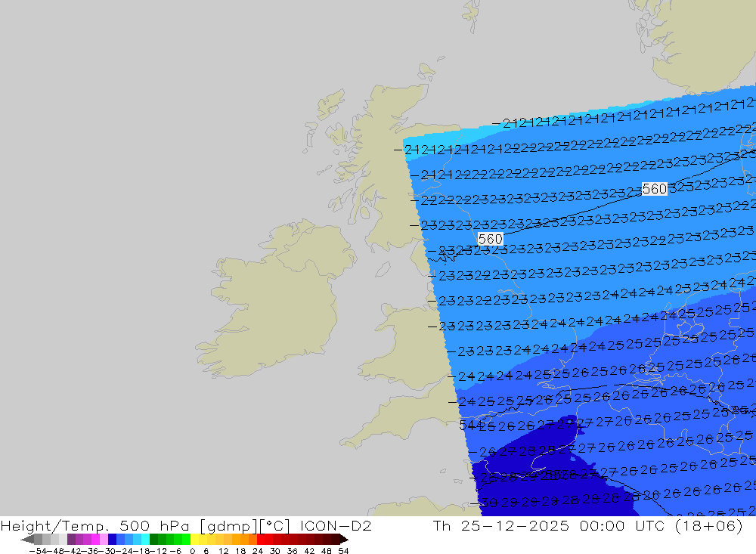Click the '30' scale value
756x554 pixels.
point(275,551)
